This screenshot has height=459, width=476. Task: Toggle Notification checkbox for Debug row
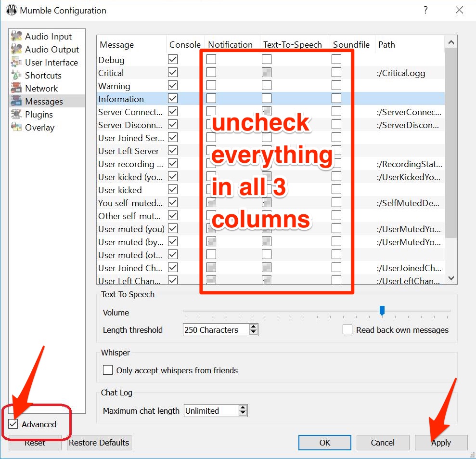[x=211, y=59]
